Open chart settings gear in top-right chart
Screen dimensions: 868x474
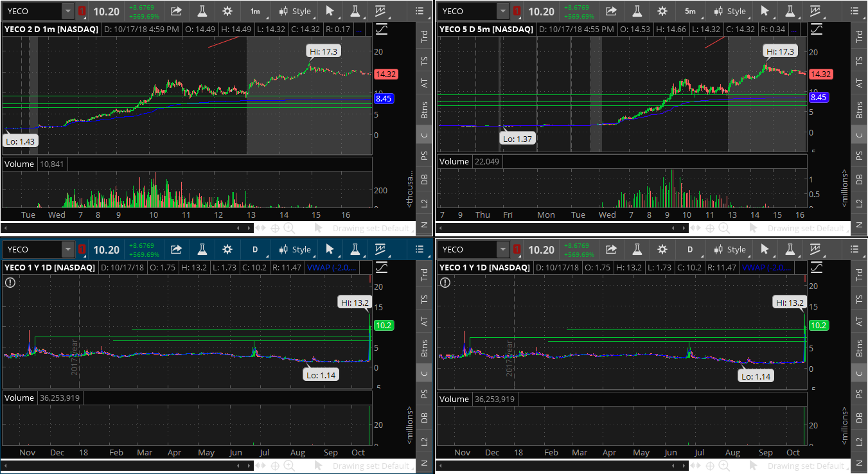click(662, 11)
